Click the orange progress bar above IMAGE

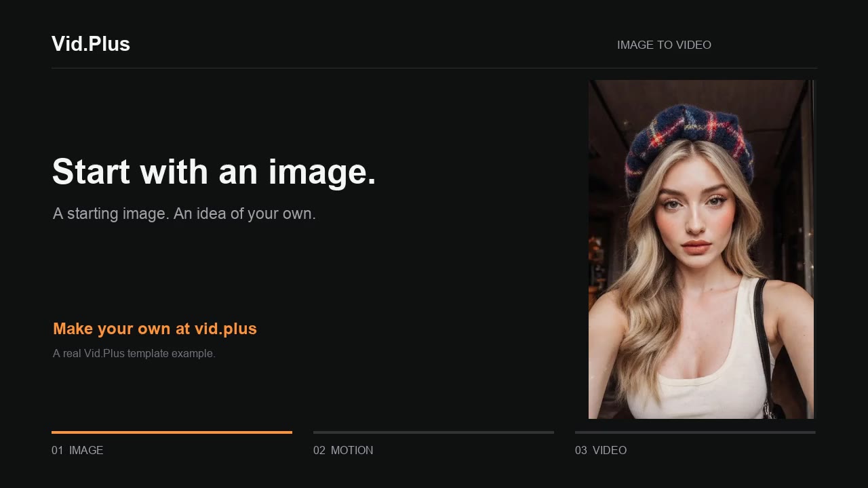click(172, 432)
